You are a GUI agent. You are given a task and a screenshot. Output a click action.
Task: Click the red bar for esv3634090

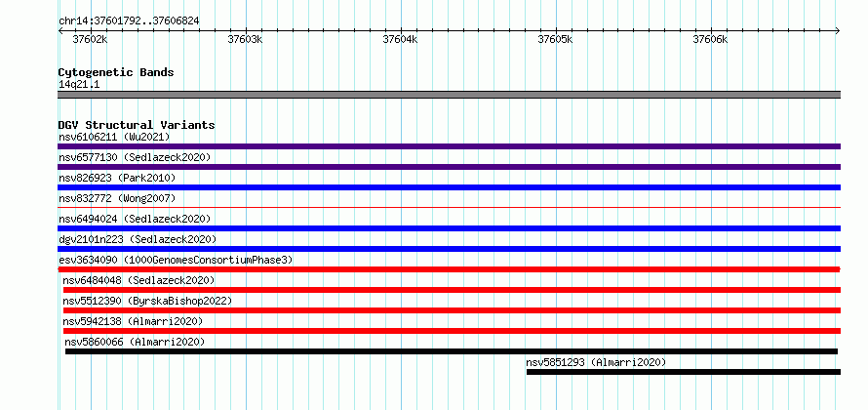(x=449, y=269)
